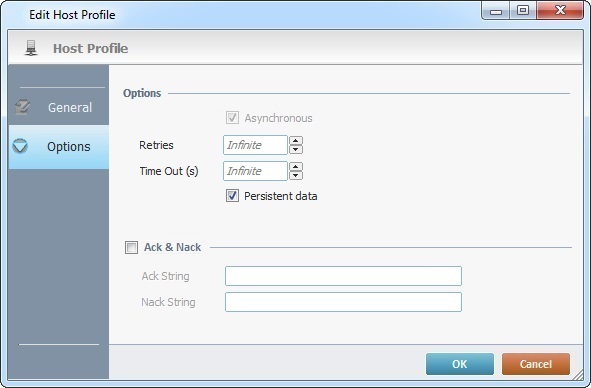The image size is (591, 388).
Task: Click the Host Profile server icon
Action: click(x=31, y=48)
